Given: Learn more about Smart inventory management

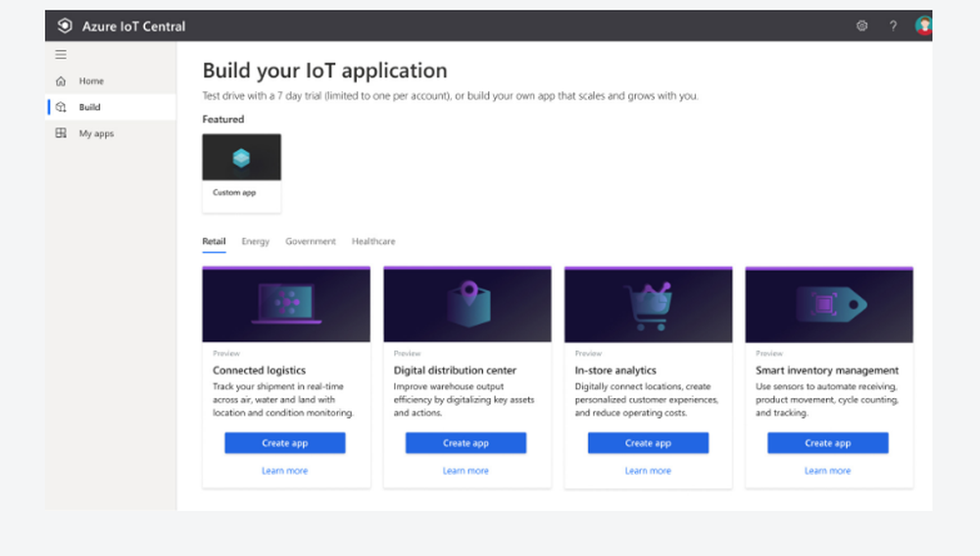Looking at the screenshot, I should [827, 471].
